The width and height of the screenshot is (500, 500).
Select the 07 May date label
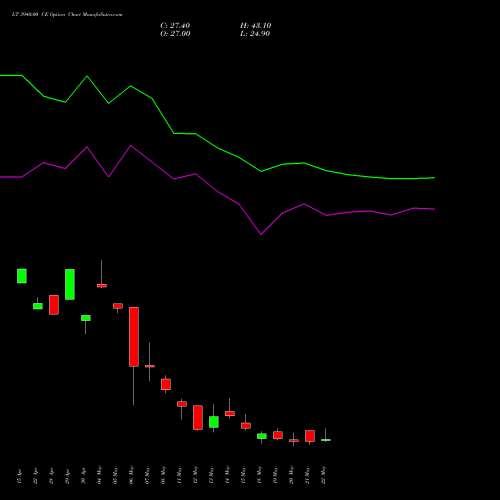(147, 475)
